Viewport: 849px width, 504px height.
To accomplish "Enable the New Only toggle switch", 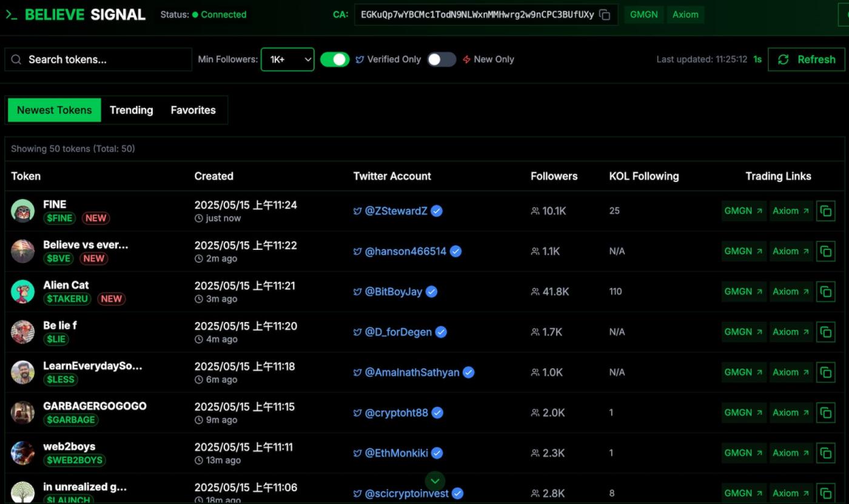I will click(x=441, y=59).
